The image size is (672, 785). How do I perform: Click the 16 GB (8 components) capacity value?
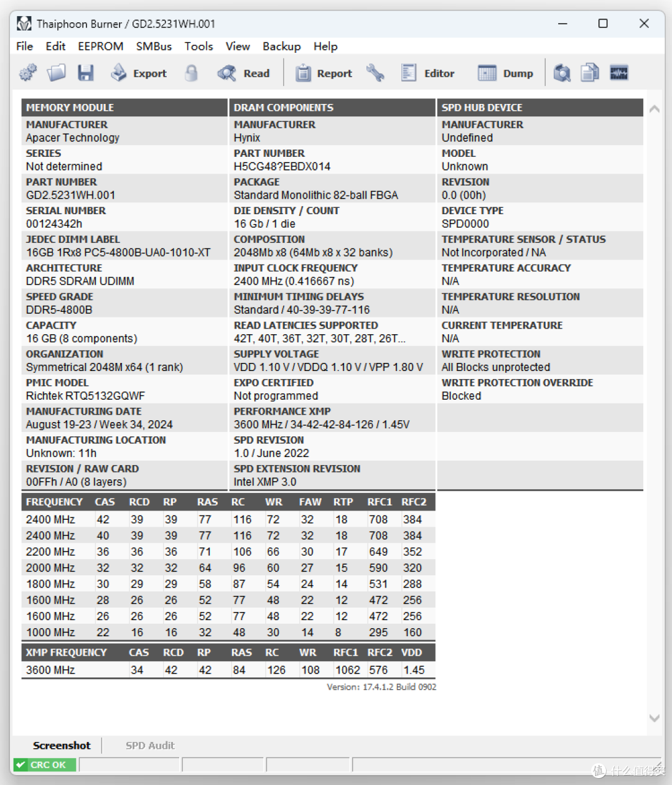click(x=82, y=338)
